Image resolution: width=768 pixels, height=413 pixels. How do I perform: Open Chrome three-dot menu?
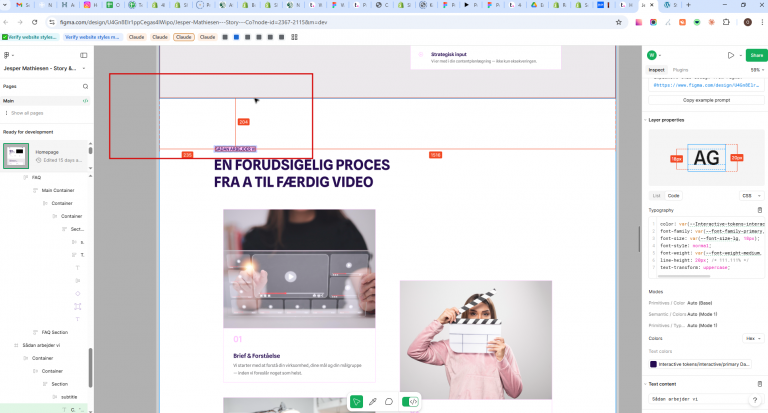[x=762, y=22]
